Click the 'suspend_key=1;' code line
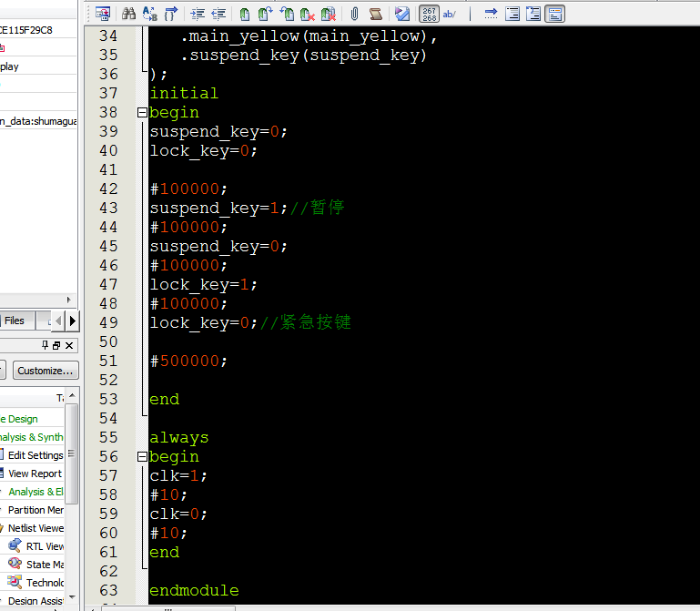This screenshot has height=611, width=700. (x=218, y=209)
